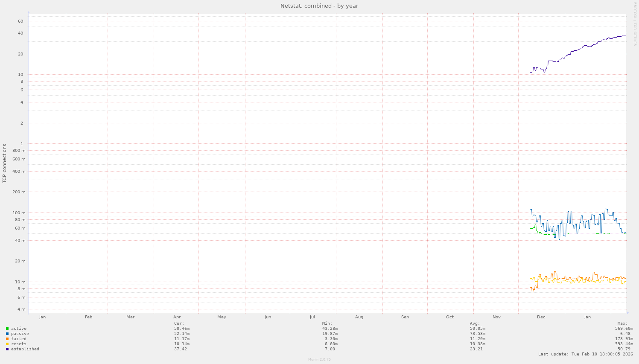639x364 pixels.
Task: Click the Munin 2.0.75 footer text
Action: click(319, 359)
